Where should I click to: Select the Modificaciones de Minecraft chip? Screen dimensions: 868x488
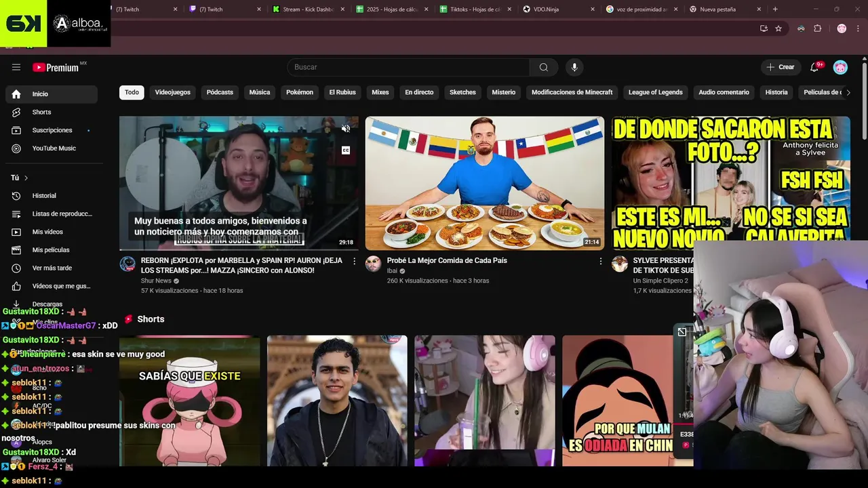(x=572, y=92)
